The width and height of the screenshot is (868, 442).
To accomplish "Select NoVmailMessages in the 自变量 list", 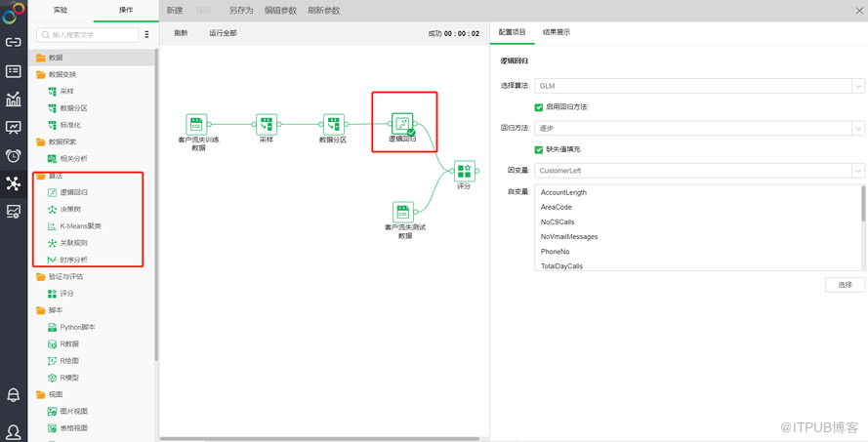I will [569, 237].
